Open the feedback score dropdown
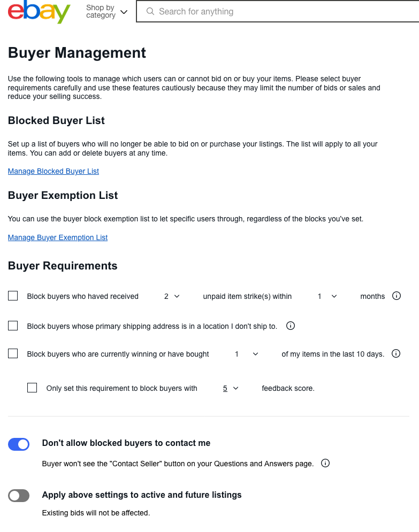Image resolution: width=419 pixels, height=532 pixels. [x=231, y=389]
